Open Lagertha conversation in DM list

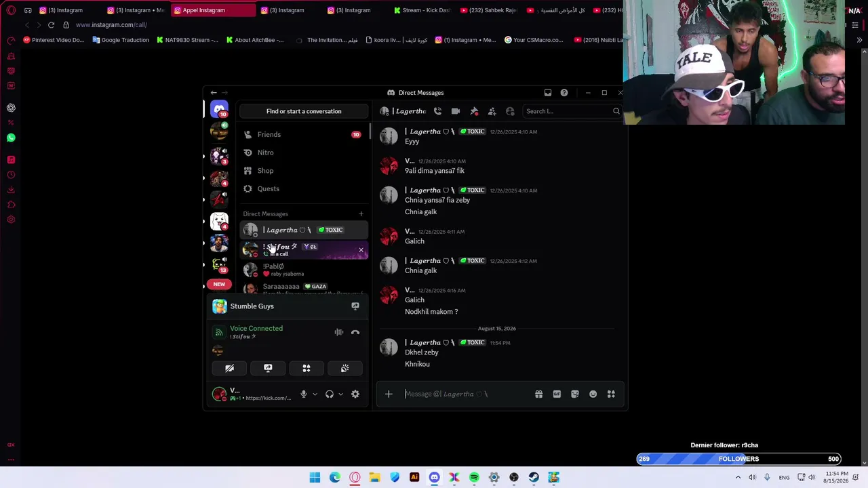coord(304,230)
